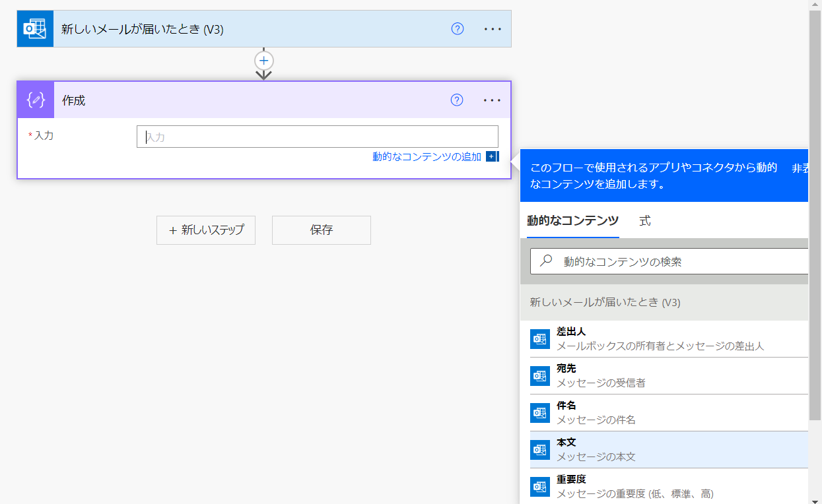
Task: Click the Outlook icon next to 差出人
Action: tap(540, 339)
